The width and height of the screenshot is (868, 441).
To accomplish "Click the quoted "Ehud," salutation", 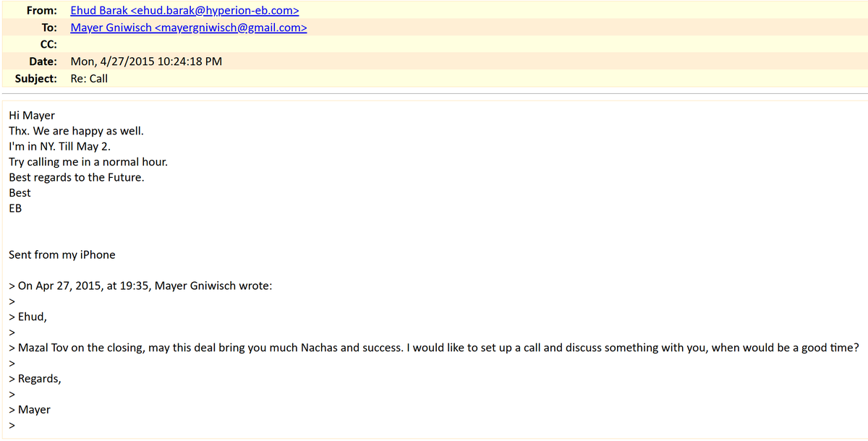I will click(x=33, y=317).
